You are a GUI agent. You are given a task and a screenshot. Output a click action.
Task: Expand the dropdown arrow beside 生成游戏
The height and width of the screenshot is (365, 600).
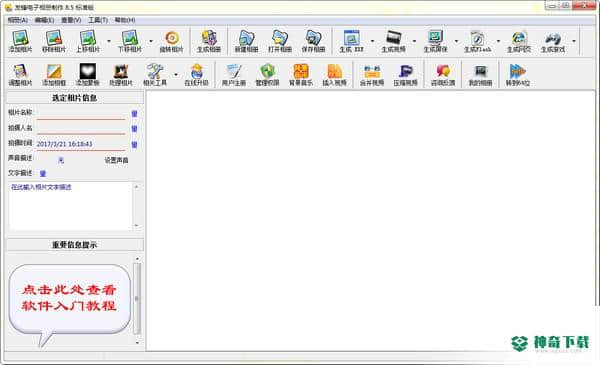(x=574, y=41)
